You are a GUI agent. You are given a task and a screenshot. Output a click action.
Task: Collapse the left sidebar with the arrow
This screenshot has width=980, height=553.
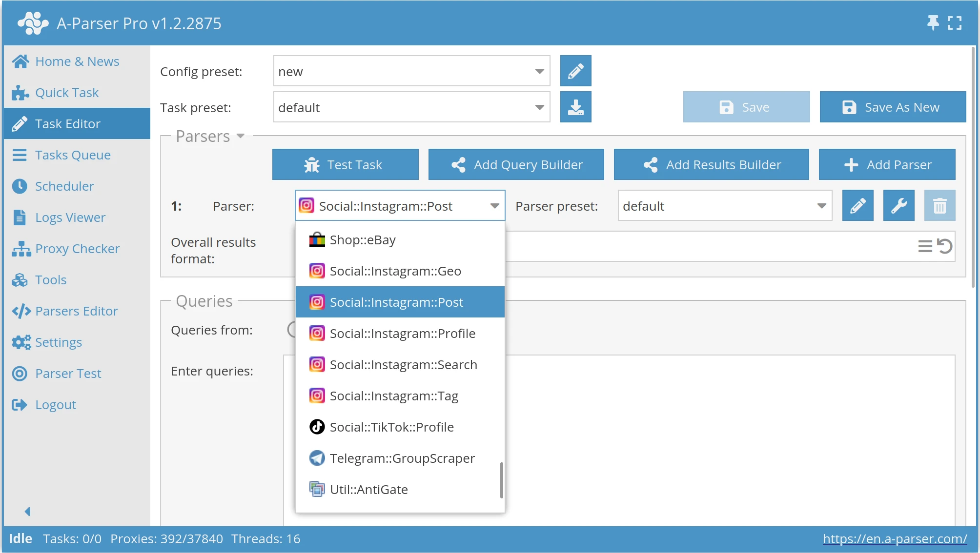coord(27,511)
